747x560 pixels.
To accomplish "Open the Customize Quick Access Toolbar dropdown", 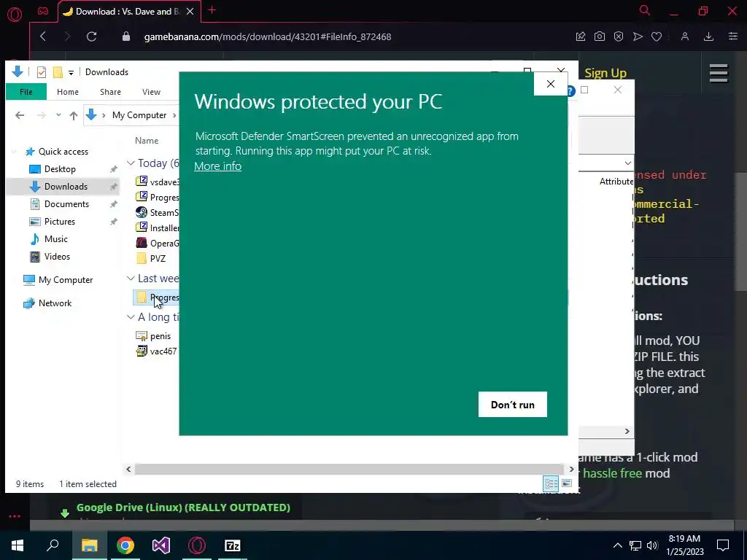I will click(x=71, y=73).
